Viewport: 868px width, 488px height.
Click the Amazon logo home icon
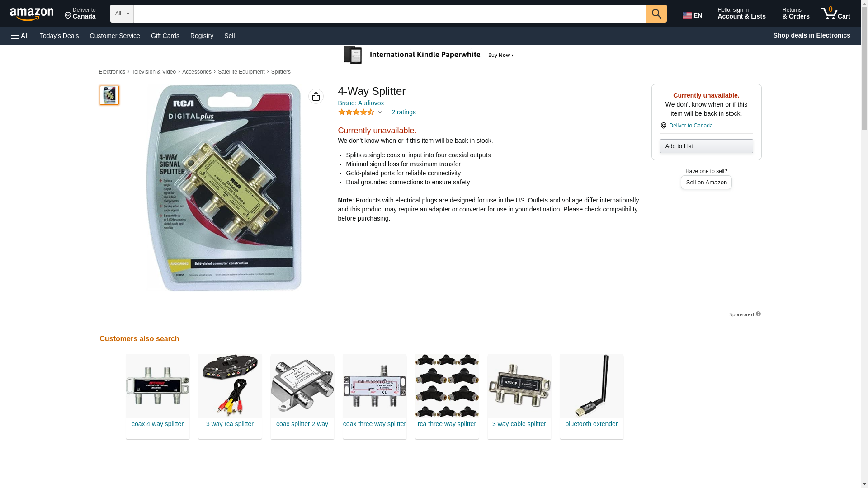tap(32, 14)
